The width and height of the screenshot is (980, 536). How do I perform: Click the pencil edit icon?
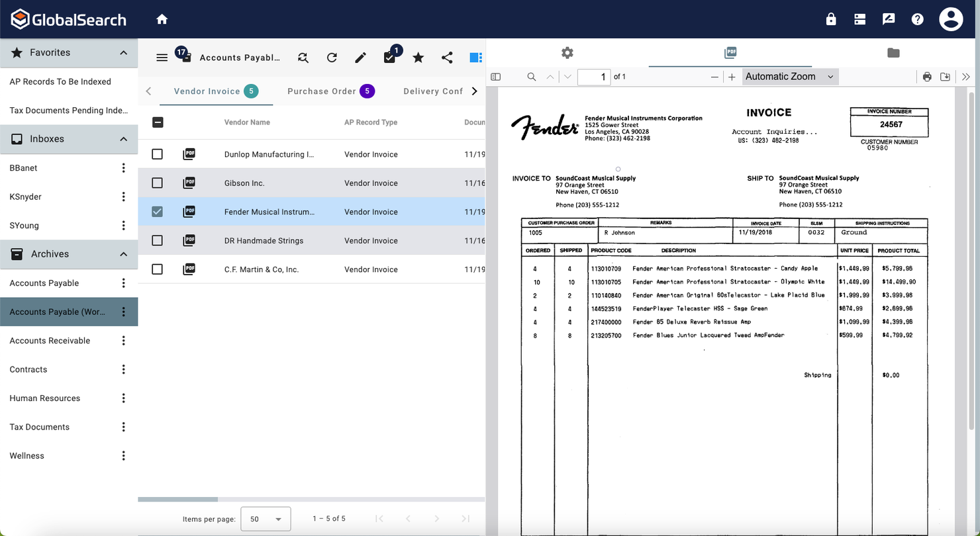click(360, 58)
